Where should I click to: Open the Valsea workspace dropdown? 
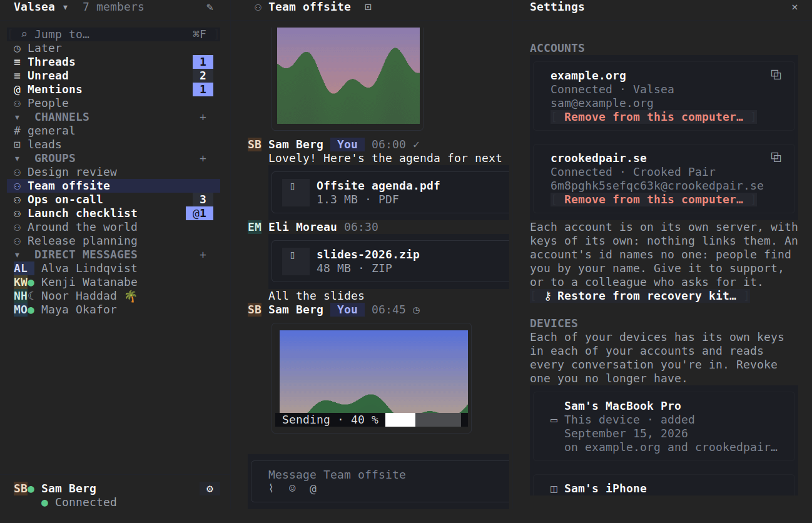tap(41, 8)
